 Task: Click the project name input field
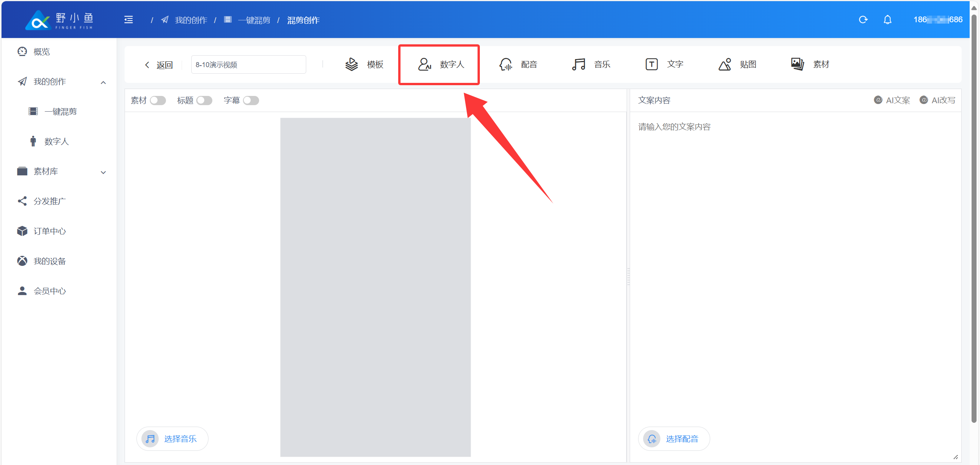coord(248,64)
